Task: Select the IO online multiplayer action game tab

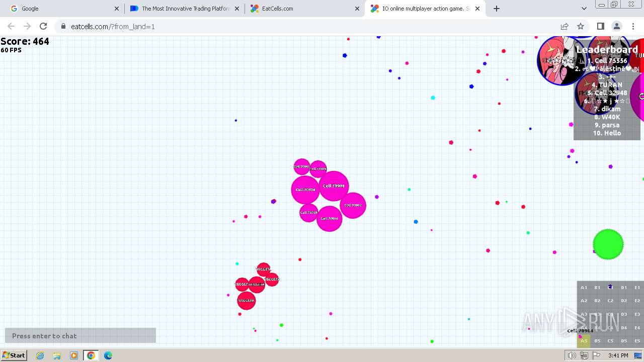Action: pos(425,9)
